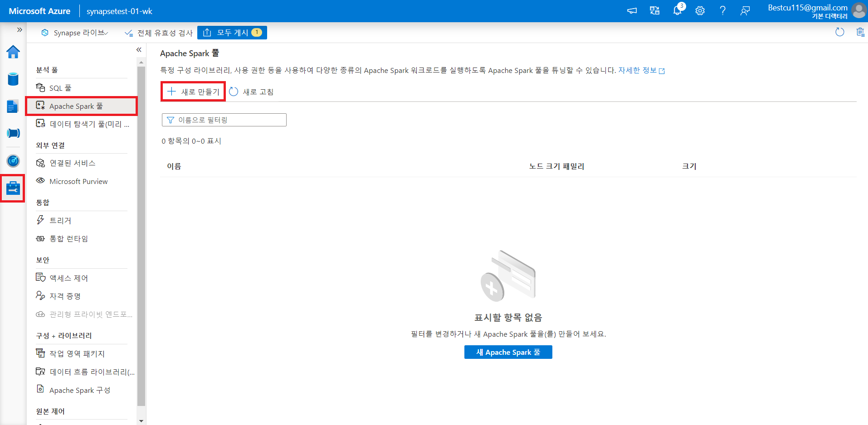Click the discard all trash icon
Viewport: 868px width, 425px height.
(x=860, y=32)
